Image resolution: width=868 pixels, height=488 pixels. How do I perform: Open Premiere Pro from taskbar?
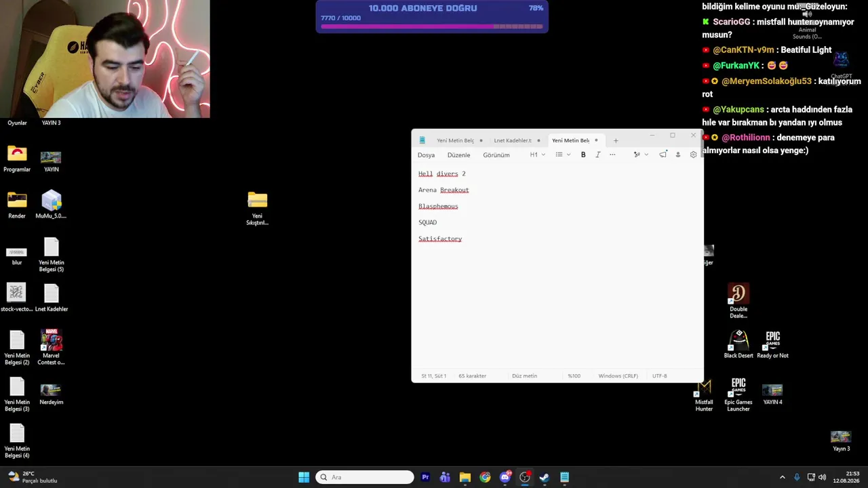click(x=425, y=477)
